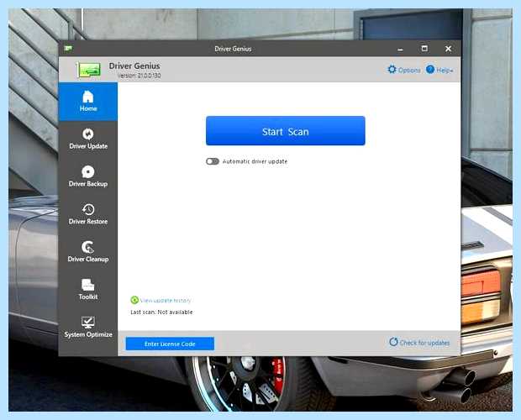Select the Driver Cleanup icon
Image resolution: width=521 pixels, height=420 pixels.
[88, 247]
